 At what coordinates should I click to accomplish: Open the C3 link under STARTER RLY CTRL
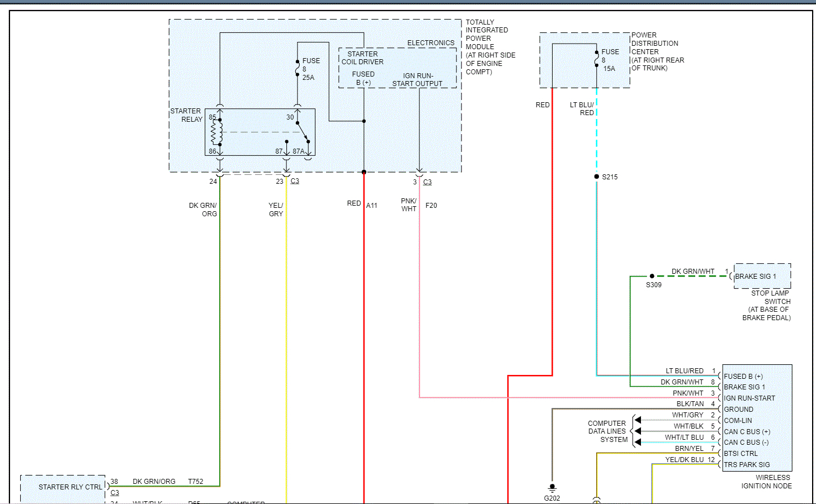click(115, 493)
